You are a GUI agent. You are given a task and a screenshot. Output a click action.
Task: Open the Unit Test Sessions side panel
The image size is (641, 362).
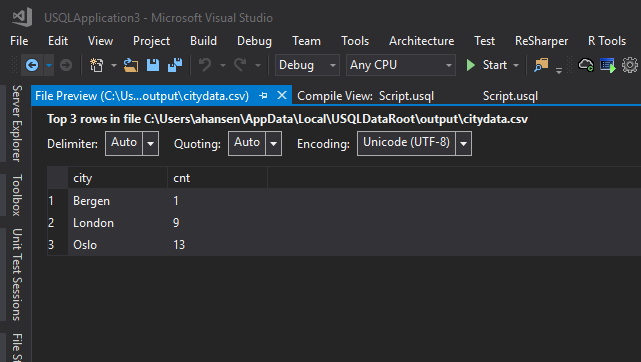[x=16, y=274]
